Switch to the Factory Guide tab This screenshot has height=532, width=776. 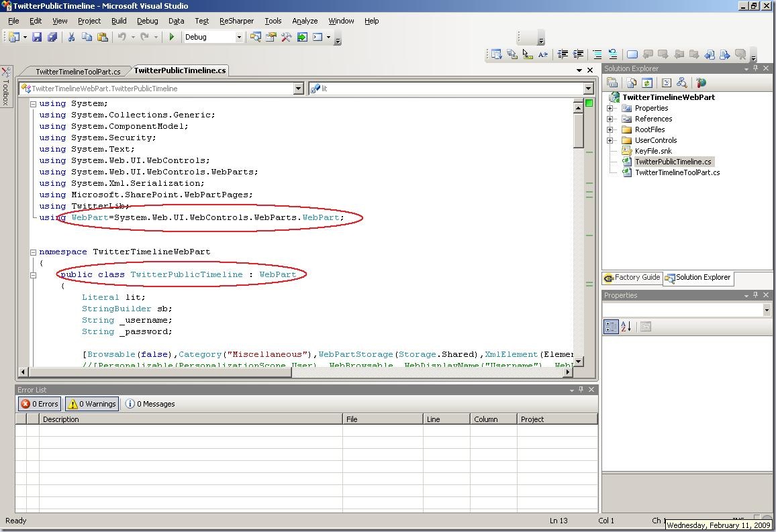(x=632, y=277)
